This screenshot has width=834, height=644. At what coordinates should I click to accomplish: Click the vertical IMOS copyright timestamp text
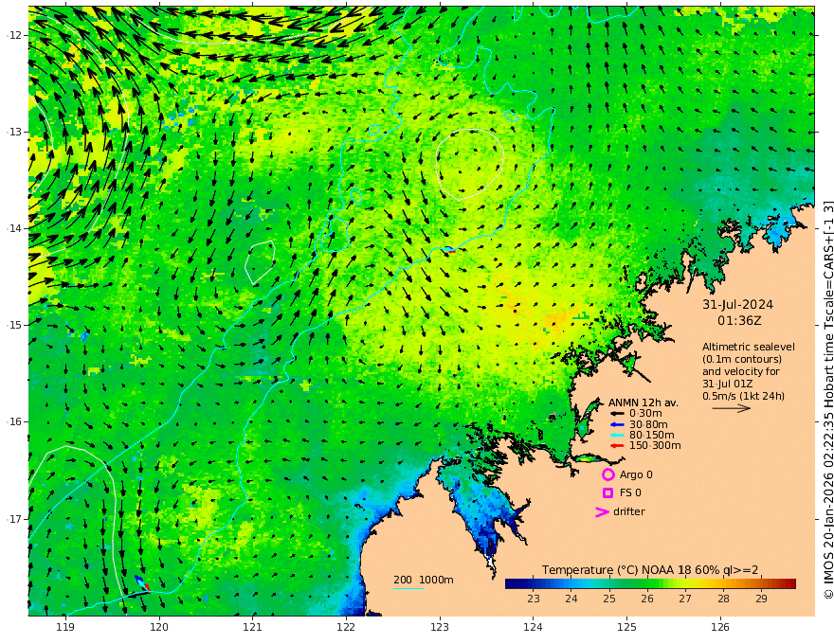point(827,400)
